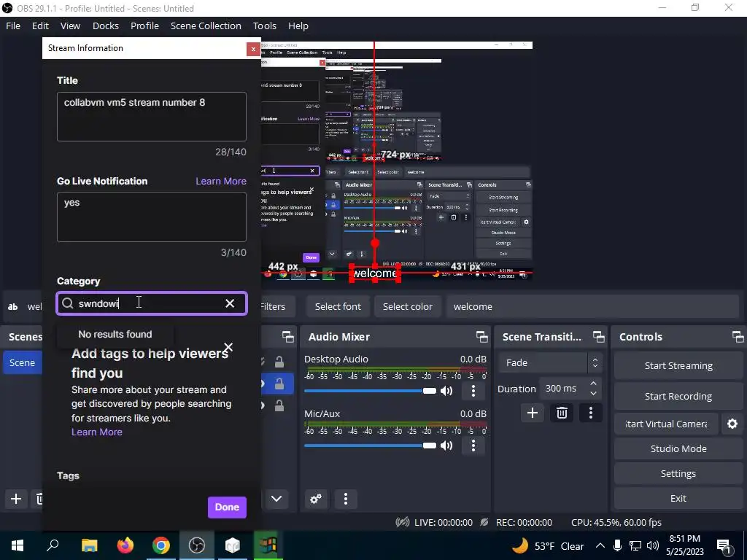Click the Done button
Viewport: 747px width, 560px height.
(228, 507)
